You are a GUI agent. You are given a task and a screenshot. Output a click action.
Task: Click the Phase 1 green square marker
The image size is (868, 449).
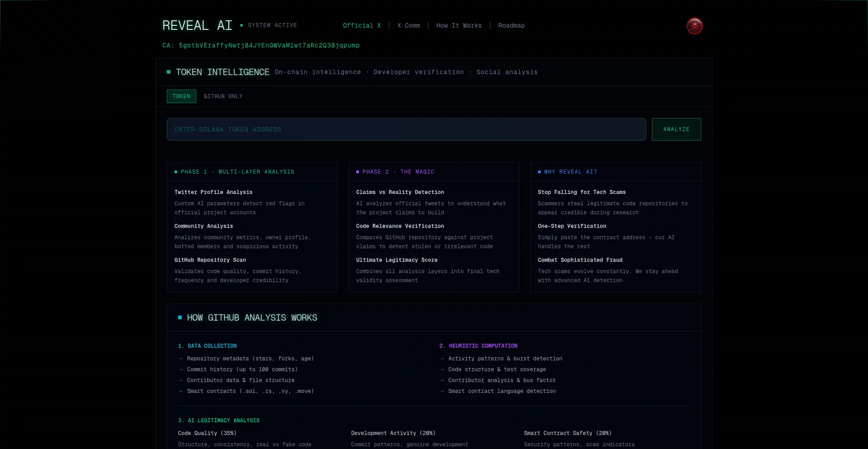[x=176, y=172]
